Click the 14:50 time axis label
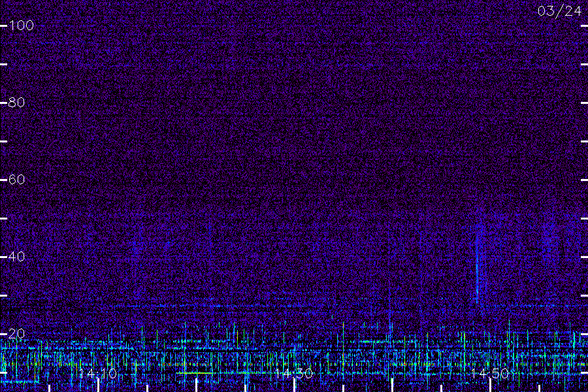Screen dimensions: 588x392 coord(490,373)
